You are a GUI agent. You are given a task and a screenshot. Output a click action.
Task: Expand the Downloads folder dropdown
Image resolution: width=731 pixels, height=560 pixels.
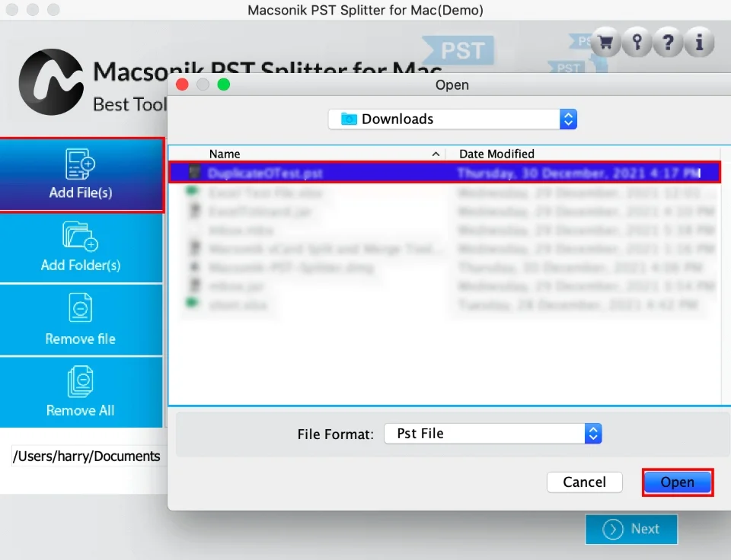[x=452, y=119]
